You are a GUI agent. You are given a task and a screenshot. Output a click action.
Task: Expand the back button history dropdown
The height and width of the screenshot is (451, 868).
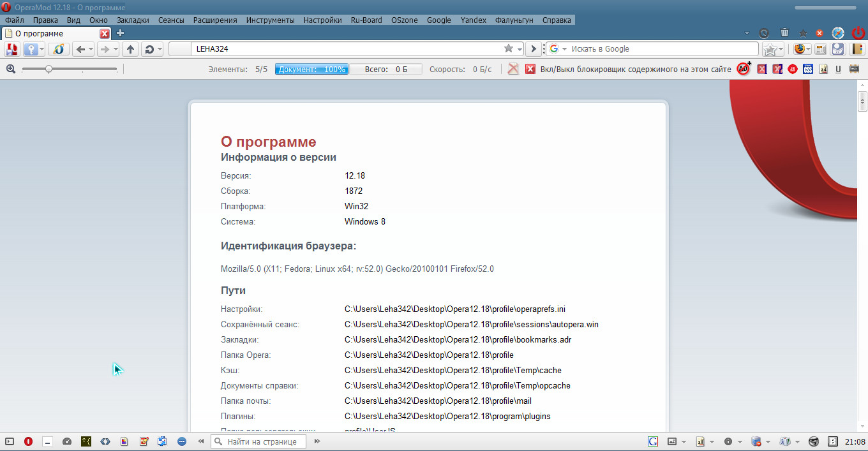[91, 49]
